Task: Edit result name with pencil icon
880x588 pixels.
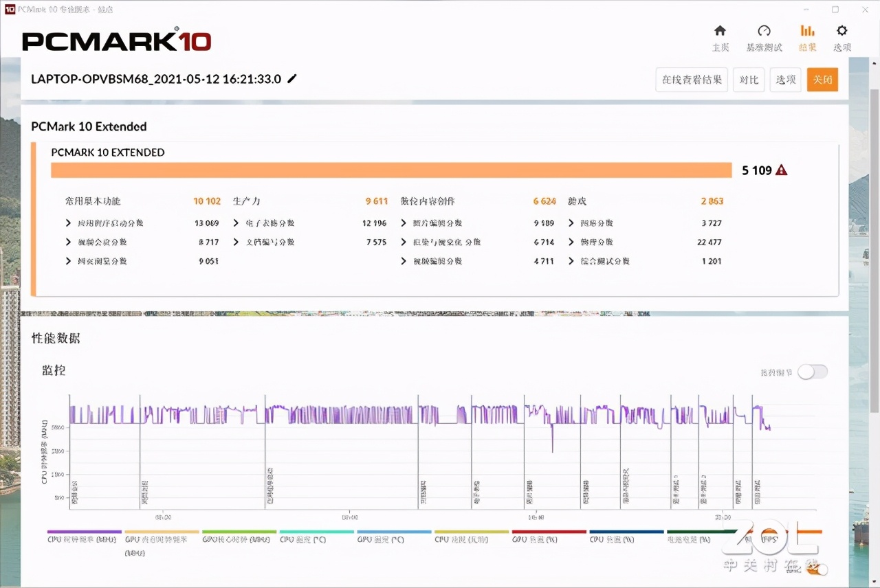Action: (x=292, y=78)
